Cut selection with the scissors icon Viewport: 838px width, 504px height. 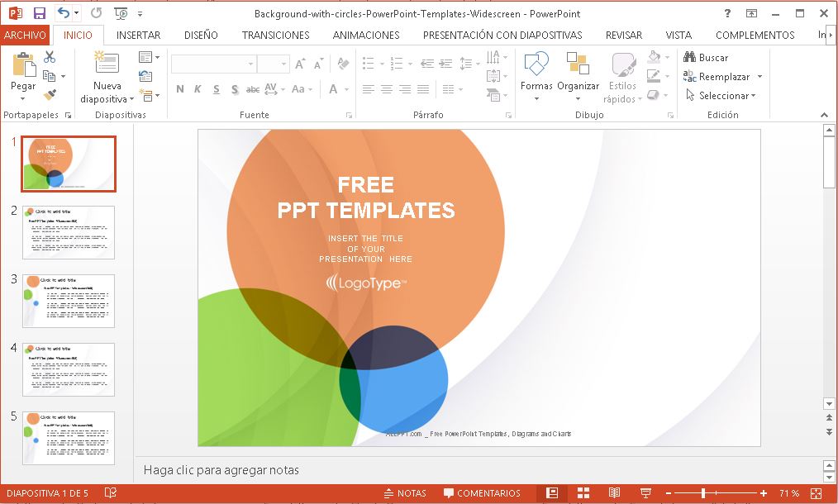click(x=50, y=57)
